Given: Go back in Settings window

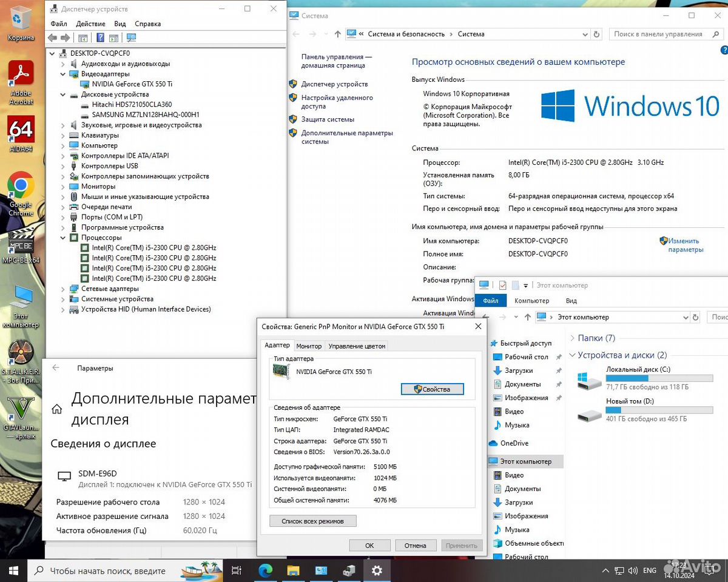Looking at the screenshot, I should tap(56, 367).
